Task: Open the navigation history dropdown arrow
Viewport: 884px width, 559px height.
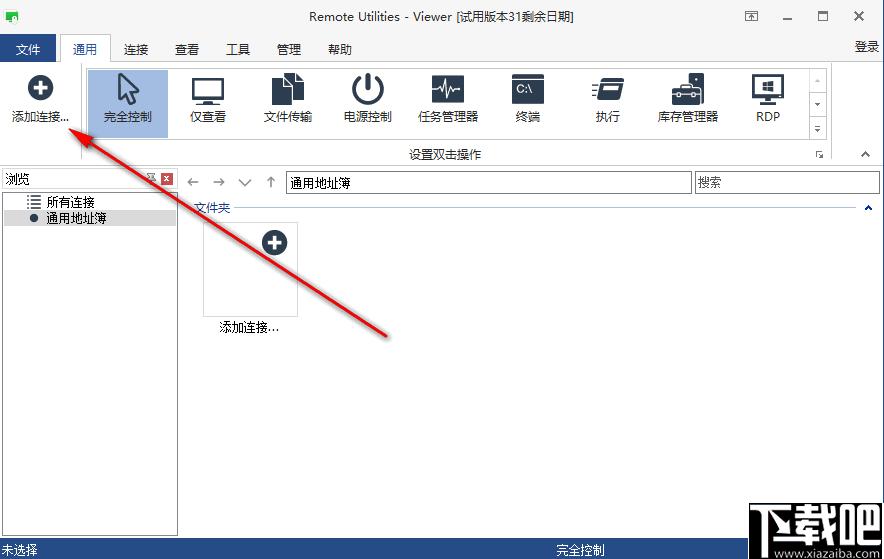Action: [x=245, y=183]
